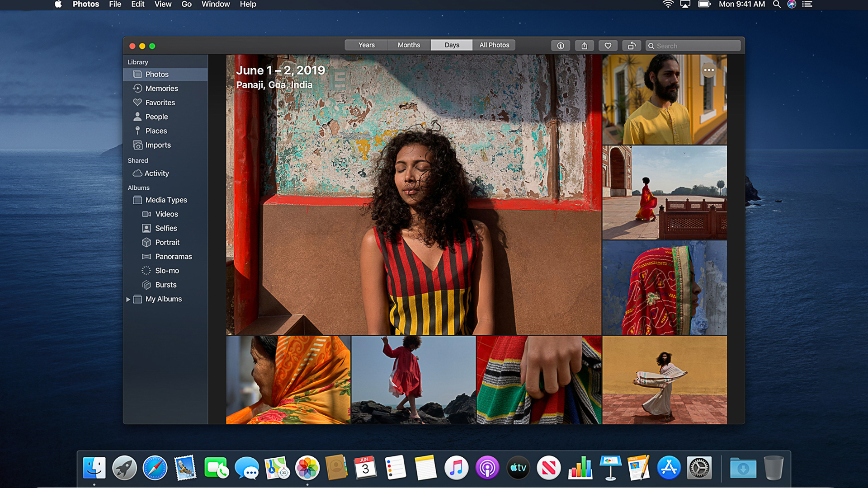This screenshot has height=488, width=868.
Task: Open Notification Center icon
Action: pyautogui.click(x=807, y=4)
